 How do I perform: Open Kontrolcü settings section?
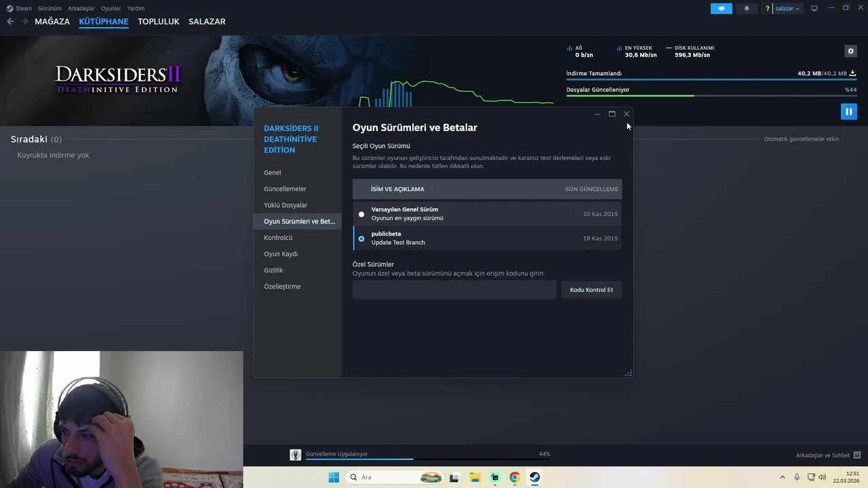tap(297, 238)
